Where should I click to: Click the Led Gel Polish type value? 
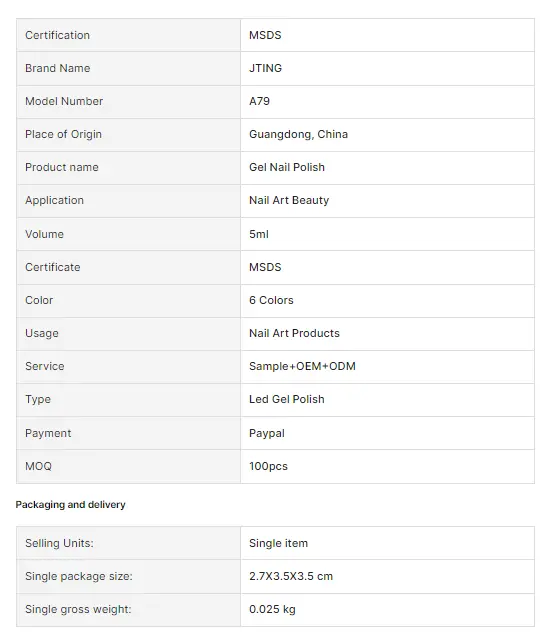[x=286, y=399]
